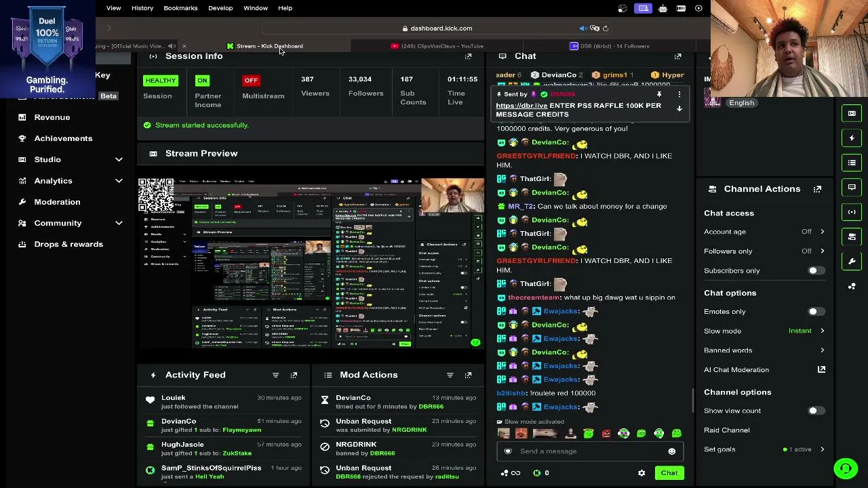Click Louiek in the Activity Feed

(174, 398)
